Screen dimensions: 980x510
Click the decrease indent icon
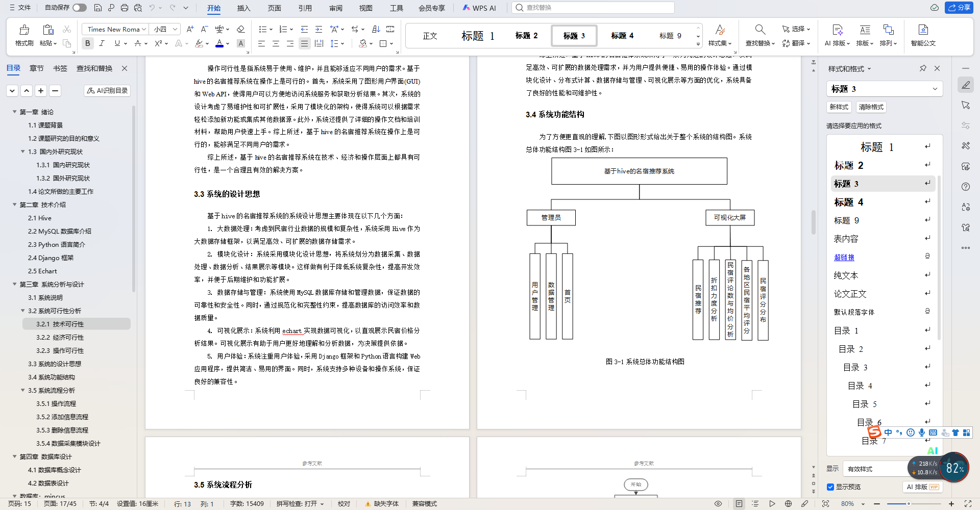coord(304,29)
